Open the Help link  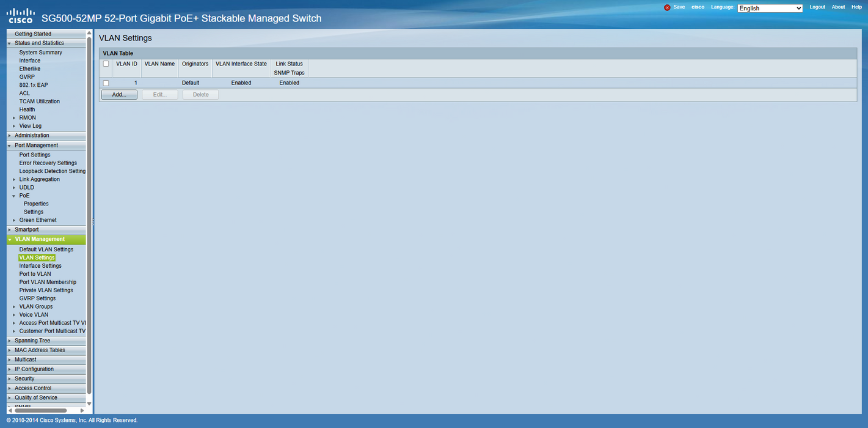point(856,7)
